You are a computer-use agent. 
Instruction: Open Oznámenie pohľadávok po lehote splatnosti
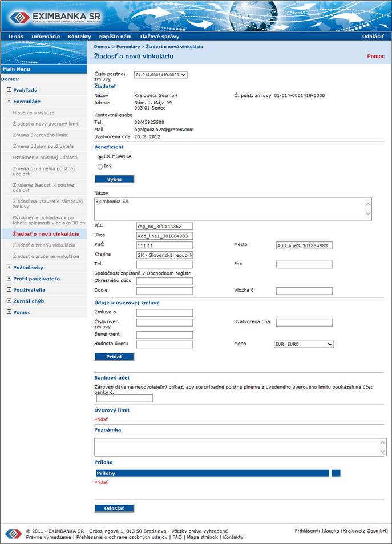pos(49,220)
